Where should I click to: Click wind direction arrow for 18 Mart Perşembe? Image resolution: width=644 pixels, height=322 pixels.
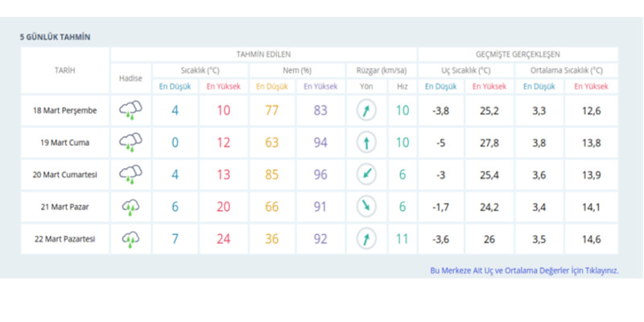[x=366, y=110]
